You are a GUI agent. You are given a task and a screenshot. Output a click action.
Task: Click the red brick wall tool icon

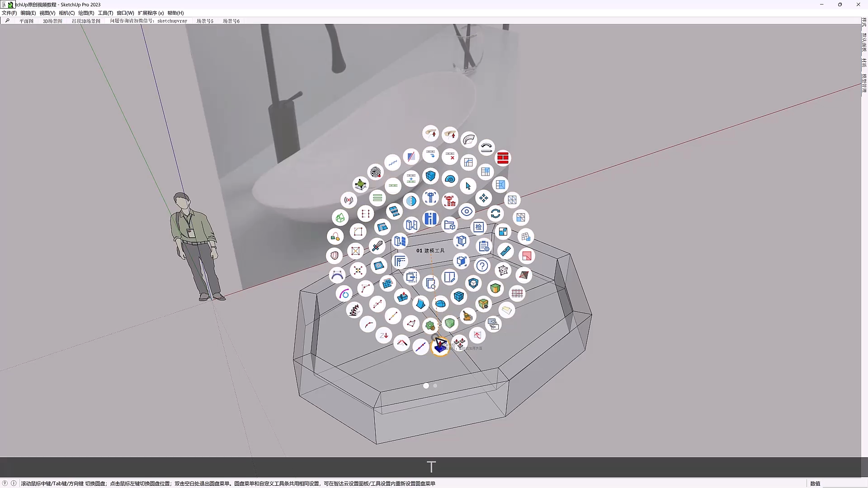[503, 158]
